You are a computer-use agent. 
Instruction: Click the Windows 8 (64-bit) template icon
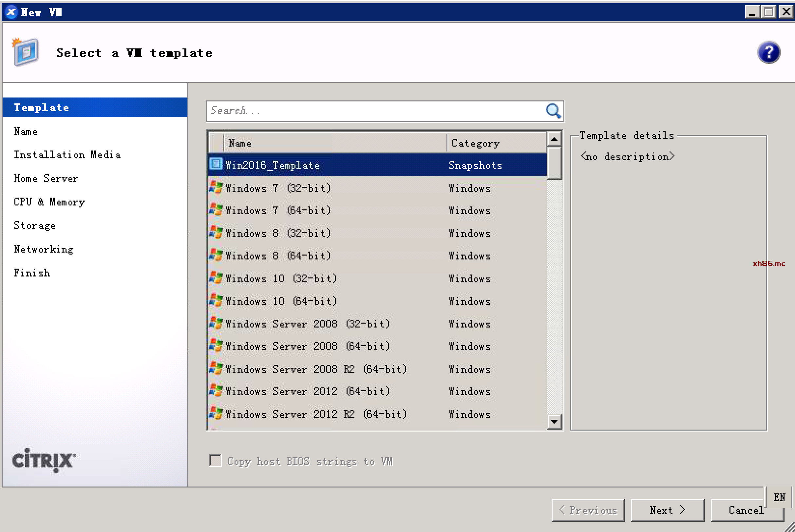point(215,255)
